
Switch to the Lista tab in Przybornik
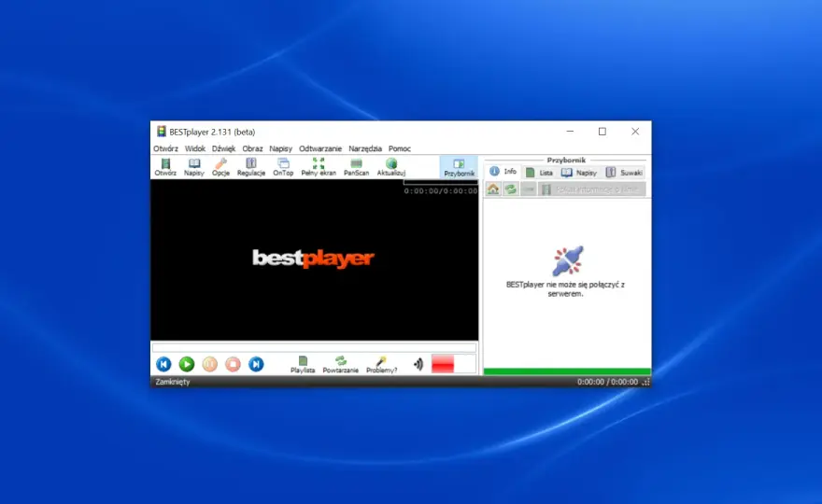[x=540, y=173]
